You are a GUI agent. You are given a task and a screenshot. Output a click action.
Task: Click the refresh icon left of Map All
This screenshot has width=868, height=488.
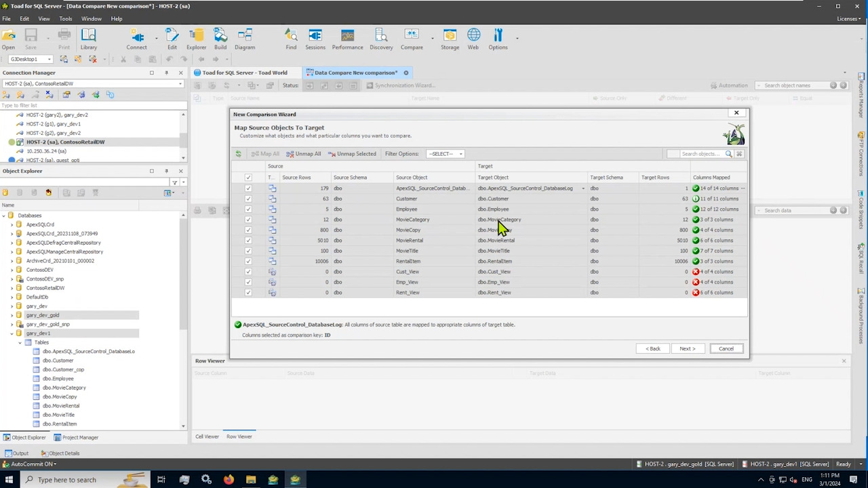tap(239, 154)
